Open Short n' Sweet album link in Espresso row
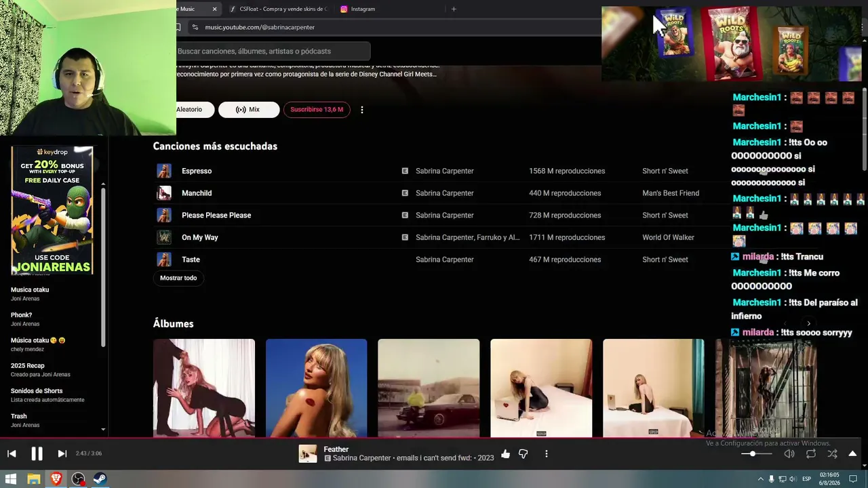Screen dimensions: 868x488 point(665,171)
